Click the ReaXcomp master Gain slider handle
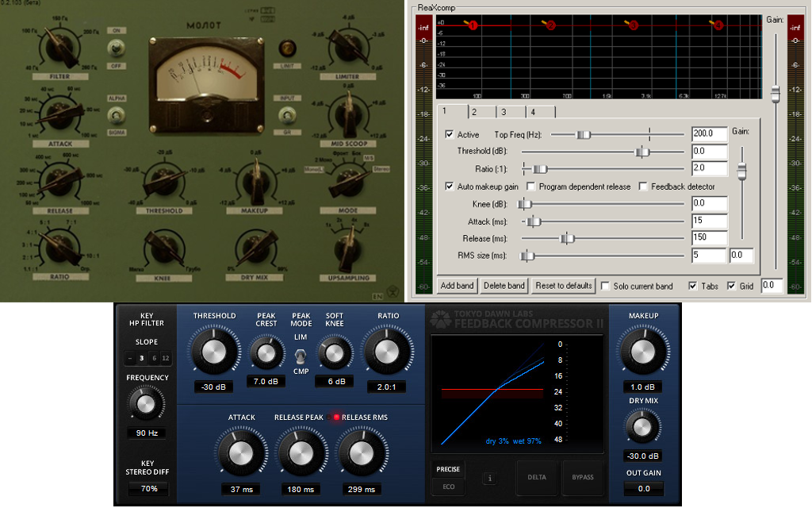This screenshot has width=812, height=508. (x=776, y=94)
